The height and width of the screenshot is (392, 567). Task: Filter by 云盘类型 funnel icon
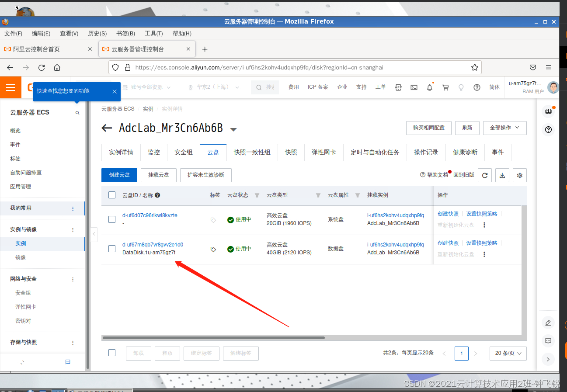click(x=318, y=195)
